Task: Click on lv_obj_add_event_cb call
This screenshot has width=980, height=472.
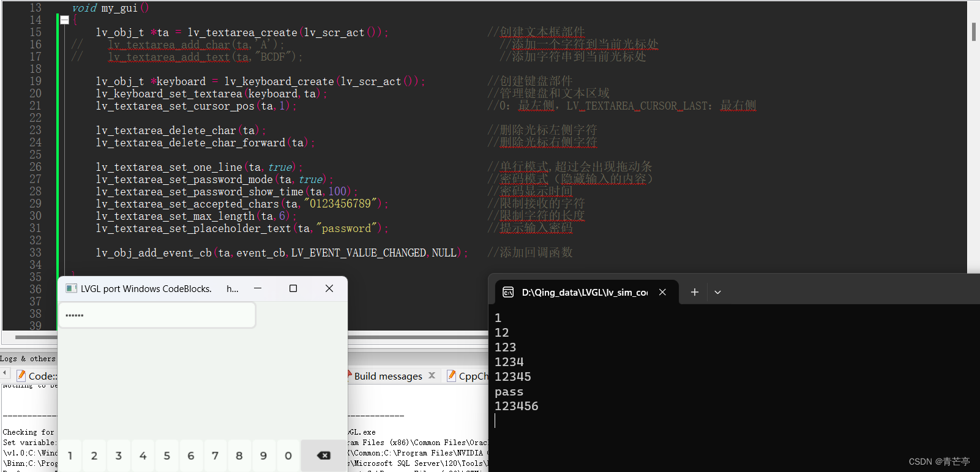Action: [154, 253]
